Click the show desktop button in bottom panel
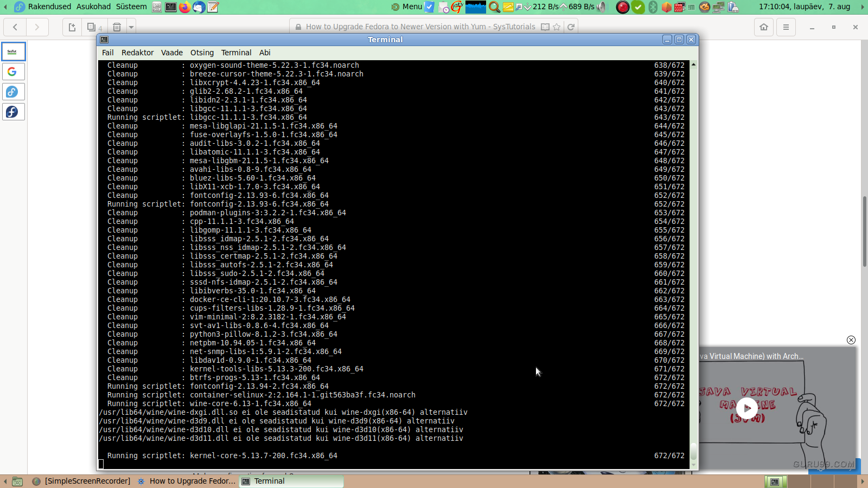Screen dimensions: 868x488 tap(17, 481)
